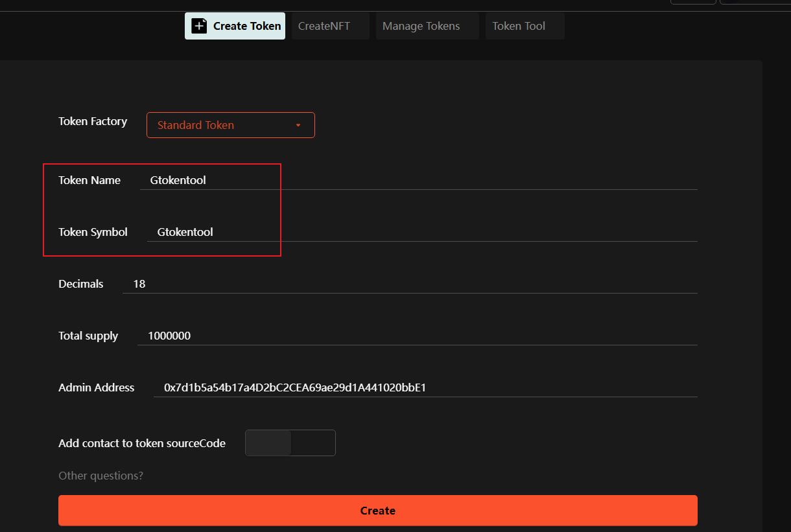Click the Decimals label text

tap(80, 284)
